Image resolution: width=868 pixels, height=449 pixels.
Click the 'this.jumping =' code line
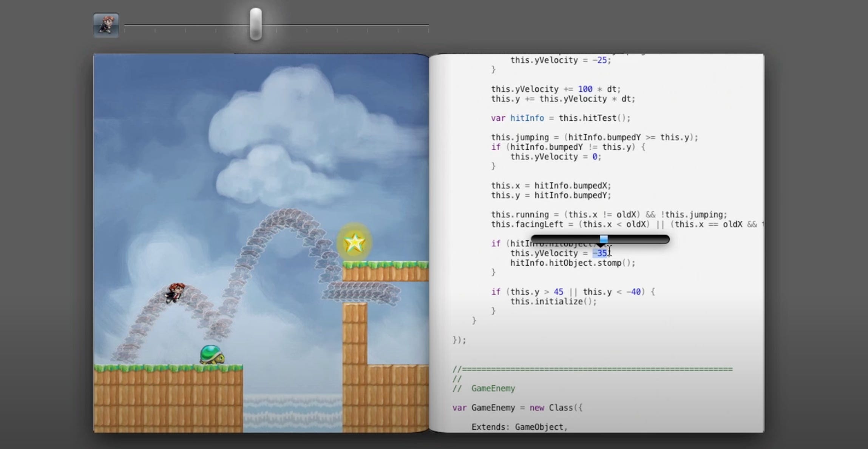595,137
